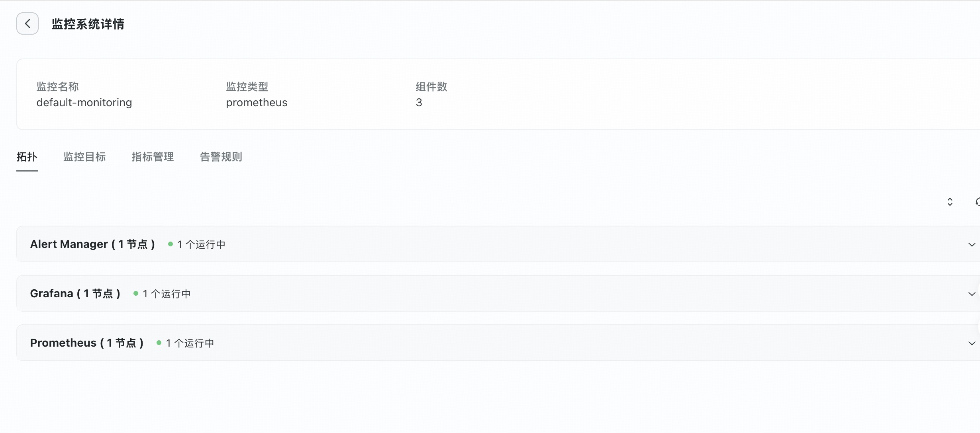This screenshot has height=433, width=980.
Task: Click the refresh icon at right edge
Action: pyautogui.click(x=978, y=202)
